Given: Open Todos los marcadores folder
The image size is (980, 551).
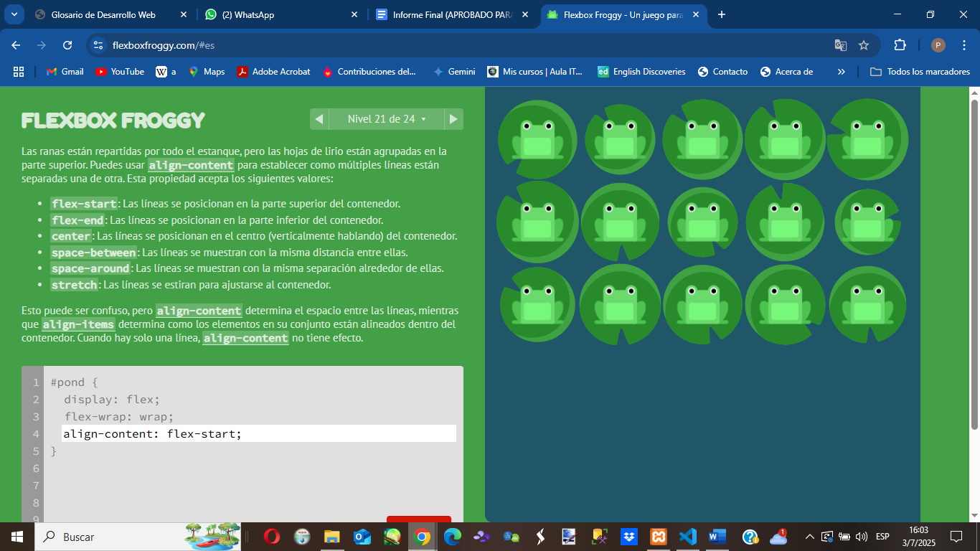Looking at the screenshot, I should (x=920, y=72).
